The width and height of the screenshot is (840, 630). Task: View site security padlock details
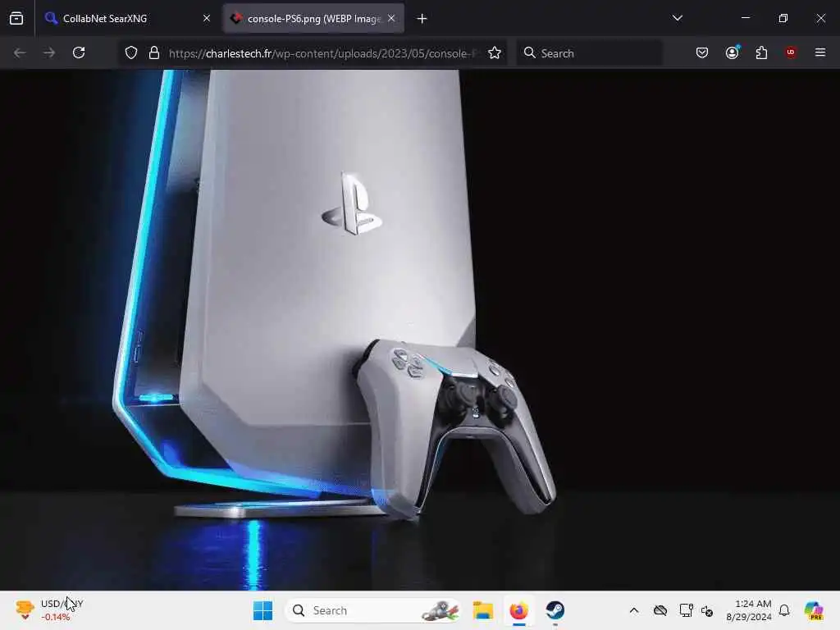tap(154, 53)
